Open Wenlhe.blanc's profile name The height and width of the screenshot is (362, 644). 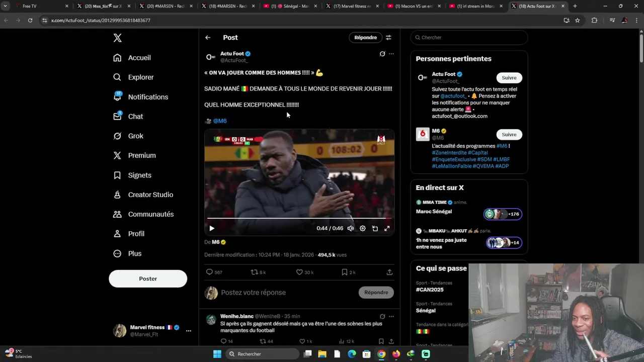coord(237,317)
